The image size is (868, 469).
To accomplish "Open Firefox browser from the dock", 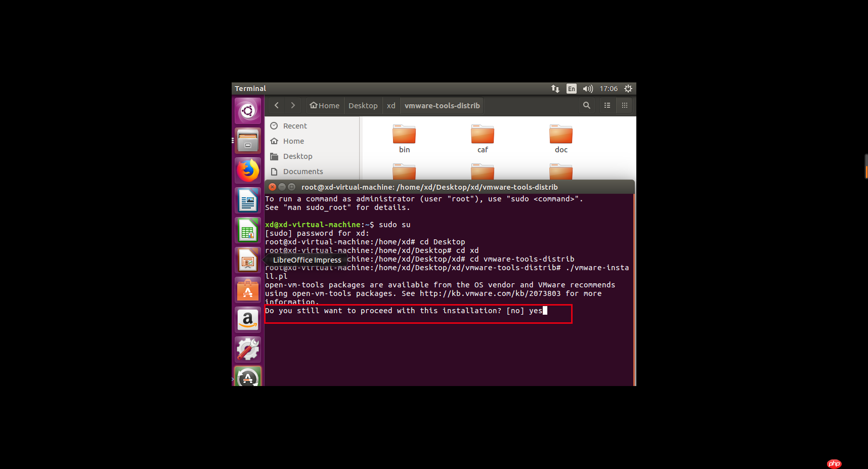I will (x=247, y=170).
